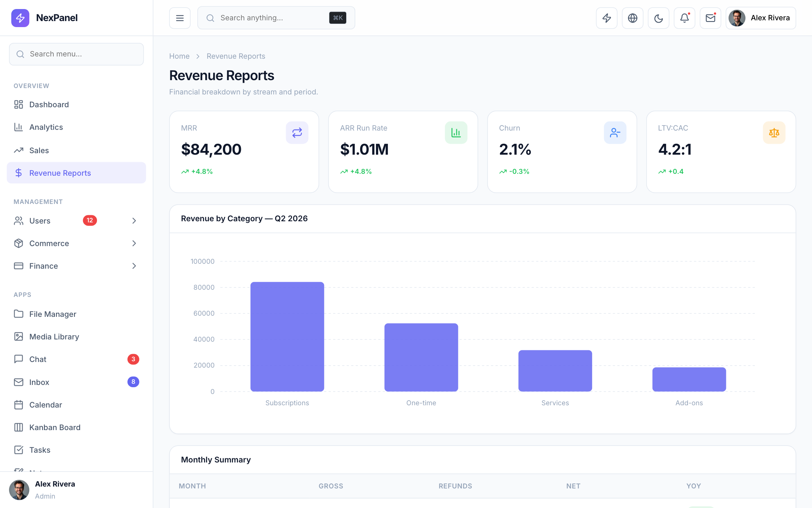Open notifications bell icon
812x508 pixels.
684,18
